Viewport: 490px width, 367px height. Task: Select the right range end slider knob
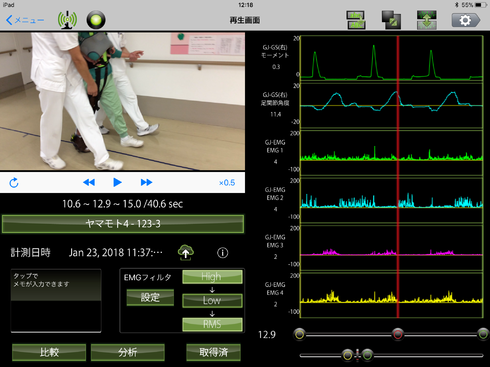click(x=483, y=334)
